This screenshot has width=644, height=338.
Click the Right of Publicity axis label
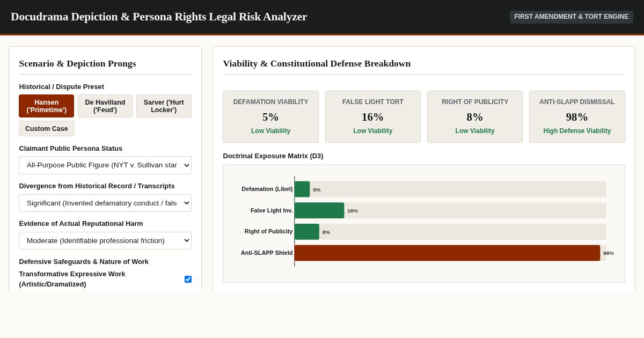click(x=269, y=231)
